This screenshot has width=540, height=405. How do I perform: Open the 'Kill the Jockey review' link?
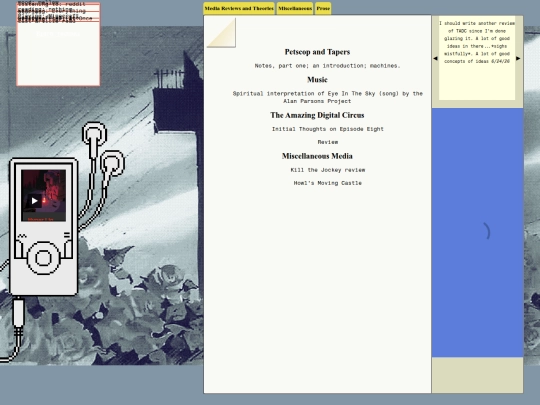(x=328, y=170)
